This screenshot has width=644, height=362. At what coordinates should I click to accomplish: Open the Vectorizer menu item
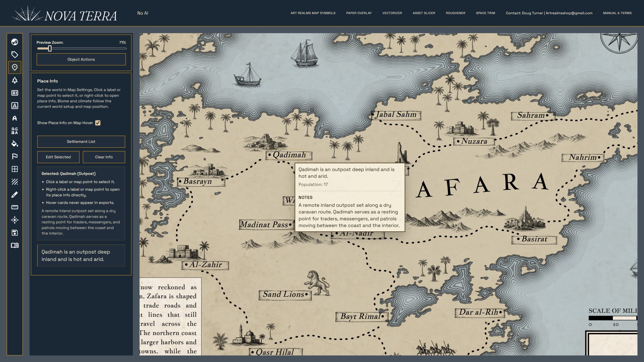392,13
